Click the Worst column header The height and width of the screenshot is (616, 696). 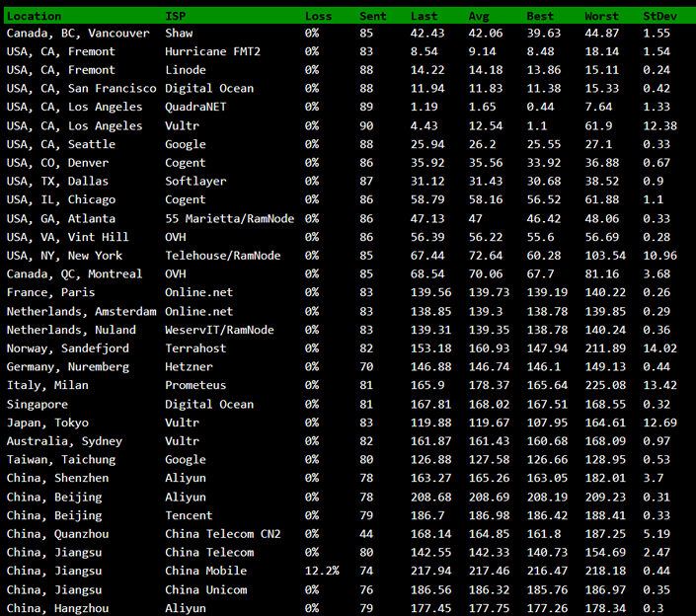(x=601, y=17)
